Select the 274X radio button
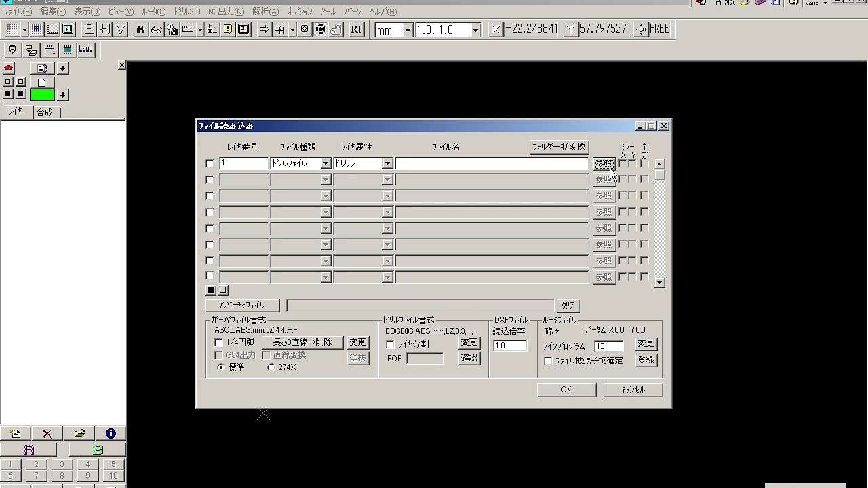The image size is (868, 488). pos(271,367)
